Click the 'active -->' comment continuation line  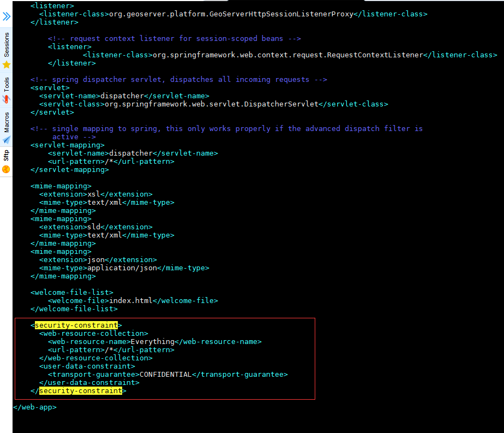tap(74, 137)
